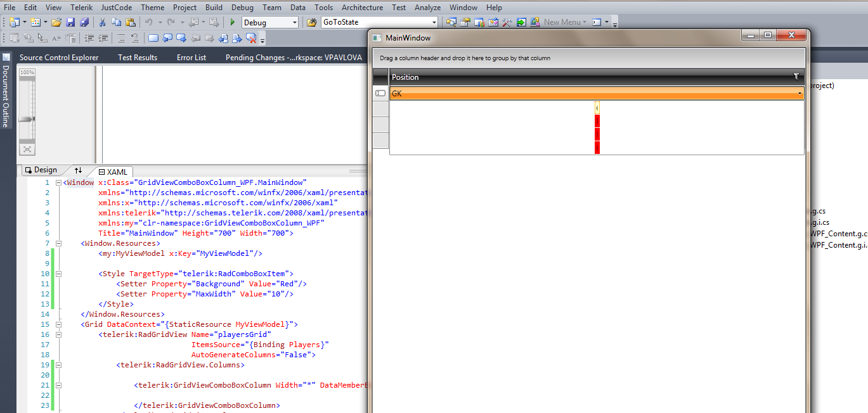Viewport: 868px width, 413px height.
Task: Open the Object Browser toolbar icon
Action: point(493,22)
